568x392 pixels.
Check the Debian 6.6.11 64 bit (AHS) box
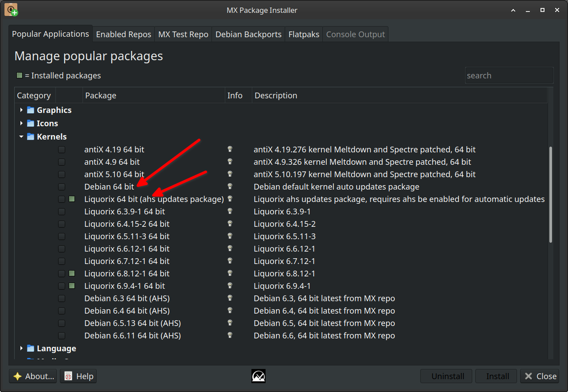click(62, 336)
